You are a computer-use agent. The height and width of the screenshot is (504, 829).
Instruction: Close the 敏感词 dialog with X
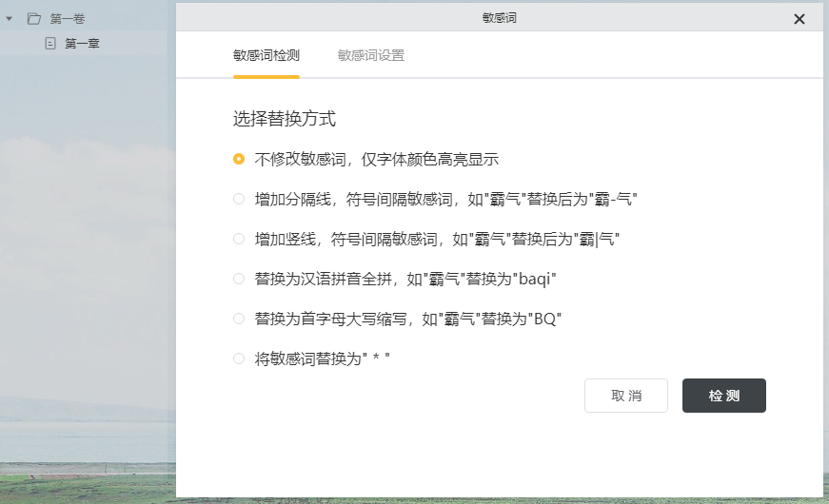pos(799,20)
